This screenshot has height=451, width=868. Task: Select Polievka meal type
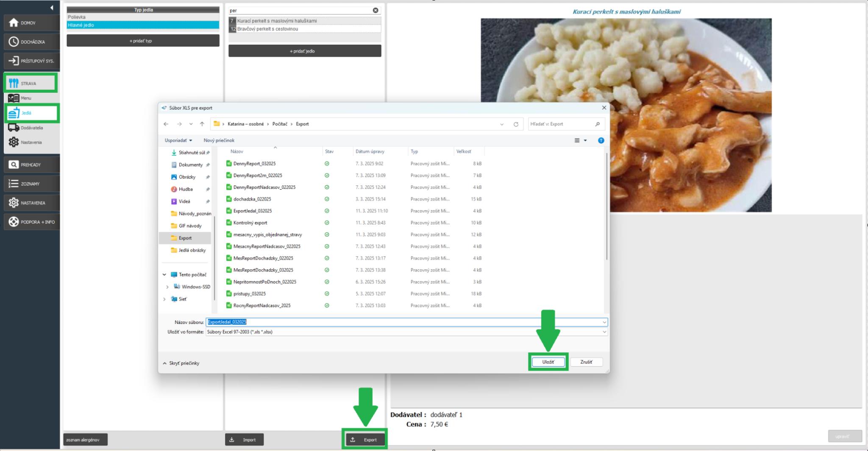(x=142, y=17)
